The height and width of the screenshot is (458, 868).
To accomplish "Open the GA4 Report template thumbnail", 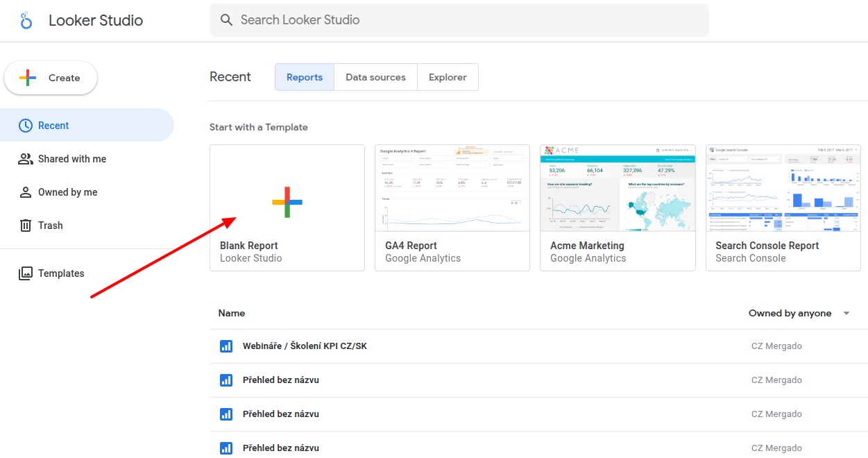I will (452, 188).
